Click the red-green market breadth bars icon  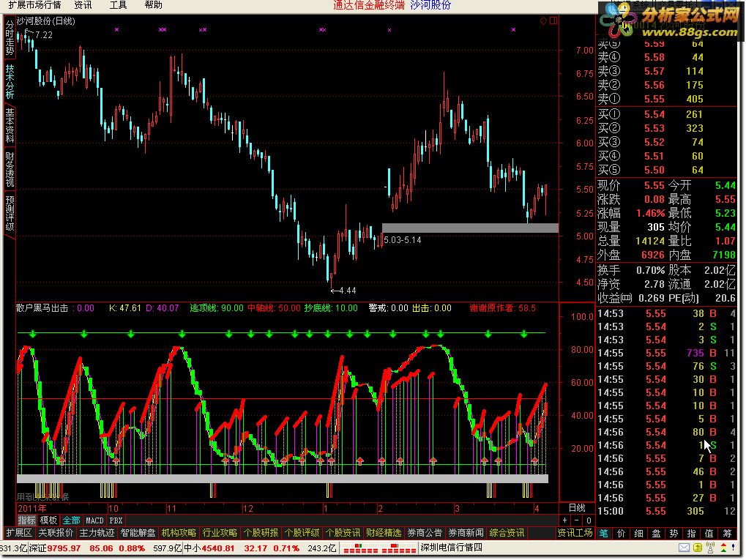380,548
